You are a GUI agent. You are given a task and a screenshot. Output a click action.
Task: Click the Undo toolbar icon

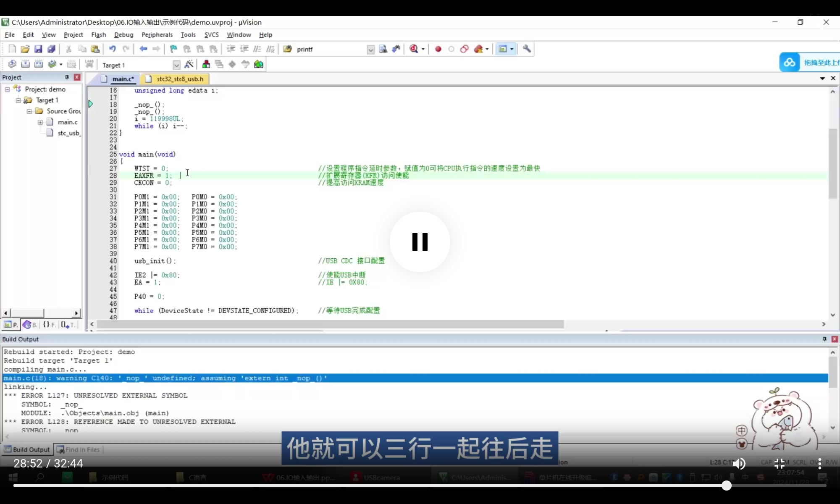(x=112, y=49)
